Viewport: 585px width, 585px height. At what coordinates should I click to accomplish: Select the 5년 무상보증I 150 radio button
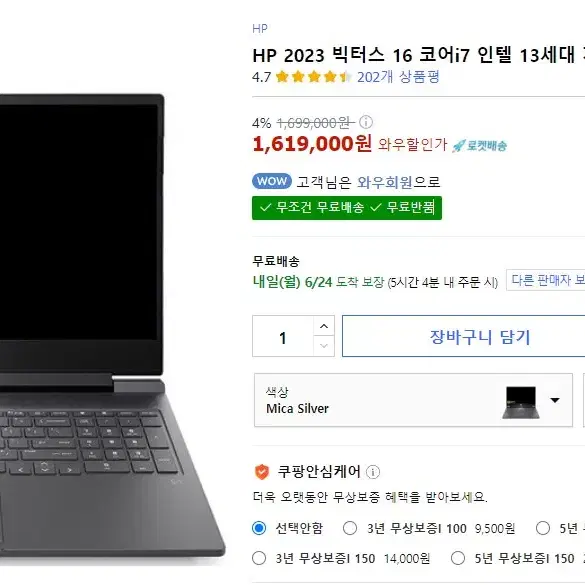458,559
